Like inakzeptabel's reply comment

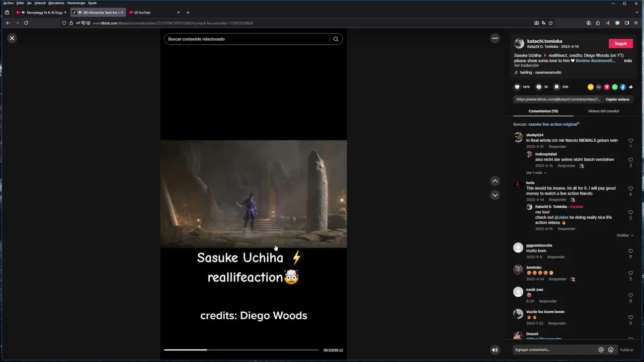(630, 160)
